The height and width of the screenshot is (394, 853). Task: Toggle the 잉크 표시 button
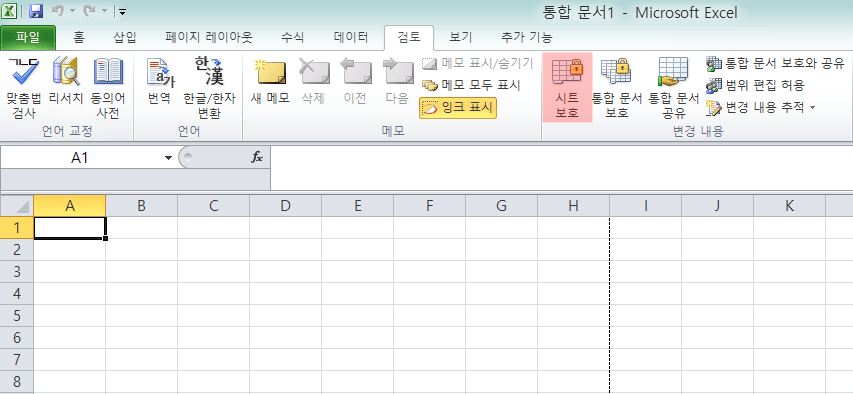point(458,108)
